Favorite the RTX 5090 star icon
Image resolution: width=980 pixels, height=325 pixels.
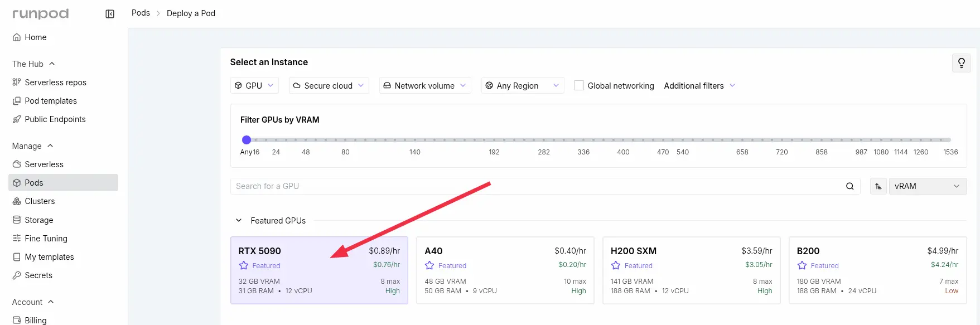click(x=244, y=266)
